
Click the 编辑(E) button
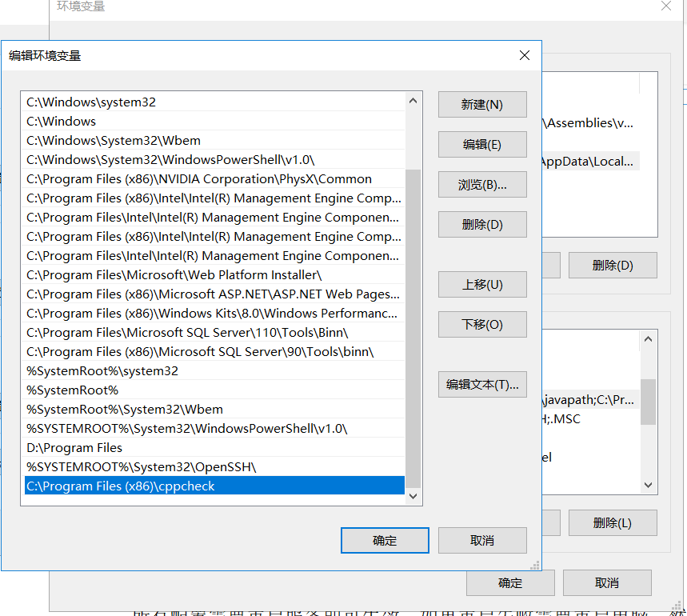[x=482, y=145]
